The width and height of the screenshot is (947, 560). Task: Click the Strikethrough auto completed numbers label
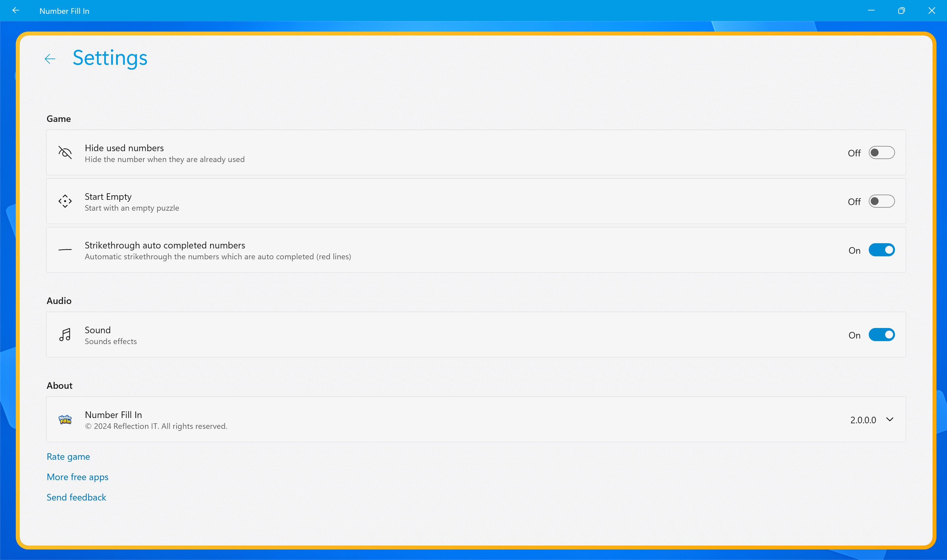(x=164, y=245)
